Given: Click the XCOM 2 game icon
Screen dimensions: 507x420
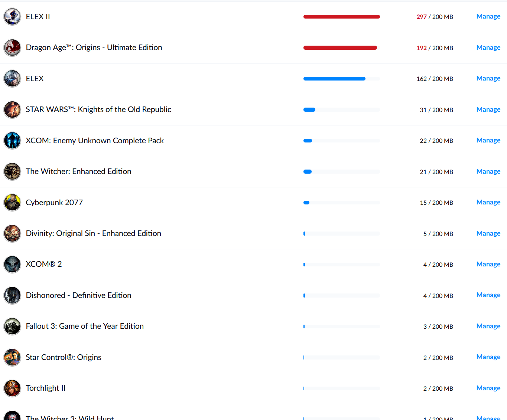Looking at the screenshot, I should (x=12, y=265).
